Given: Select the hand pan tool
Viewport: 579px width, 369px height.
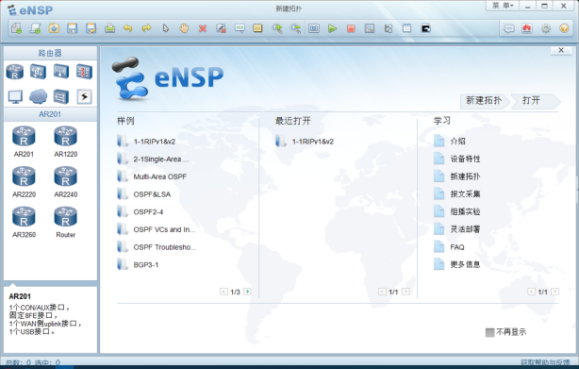Looking at the screenshot, I should 184,28.
